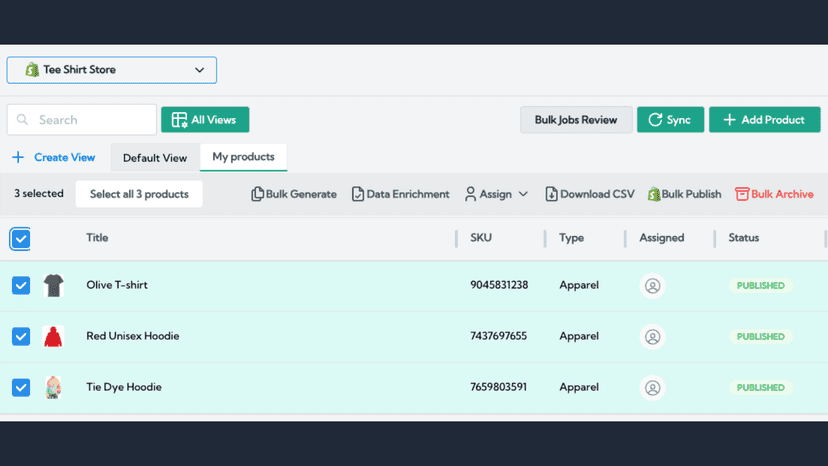
Task: Toggle the select-all header checkbox
Action: [x=20, y=239]
